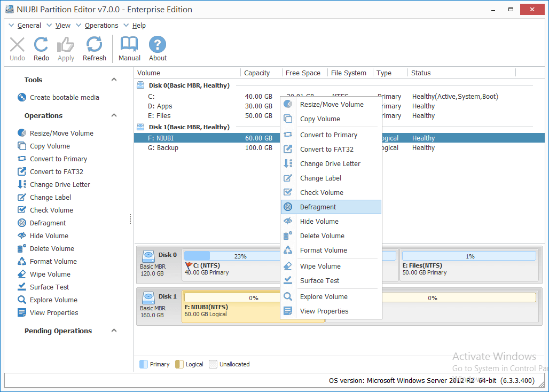The image size is (549, 392).
Task: Choose Change Label in context menu
Action: pyautogui.click(x=331, y=178)
